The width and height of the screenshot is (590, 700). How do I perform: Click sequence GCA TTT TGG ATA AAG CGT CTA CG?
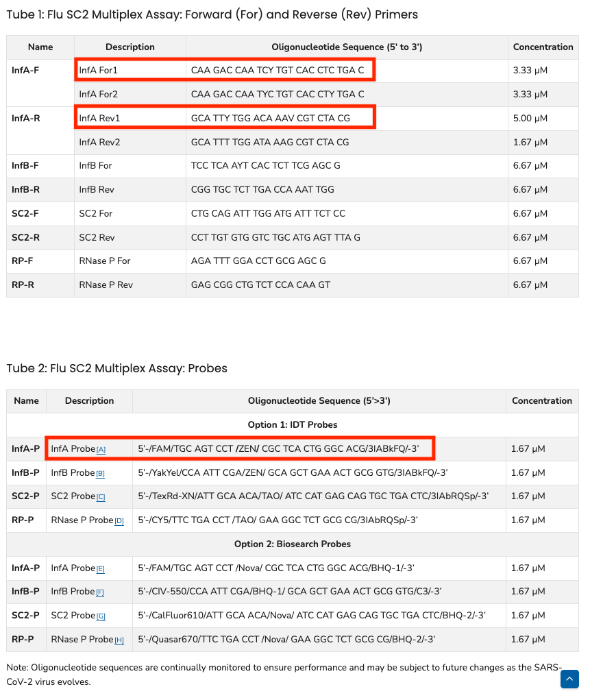pos(270,142)
